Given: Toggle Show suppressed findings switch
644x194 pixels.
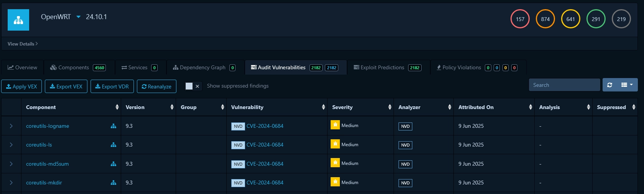Looking at the screenshot, I should (x=193, y=86).
